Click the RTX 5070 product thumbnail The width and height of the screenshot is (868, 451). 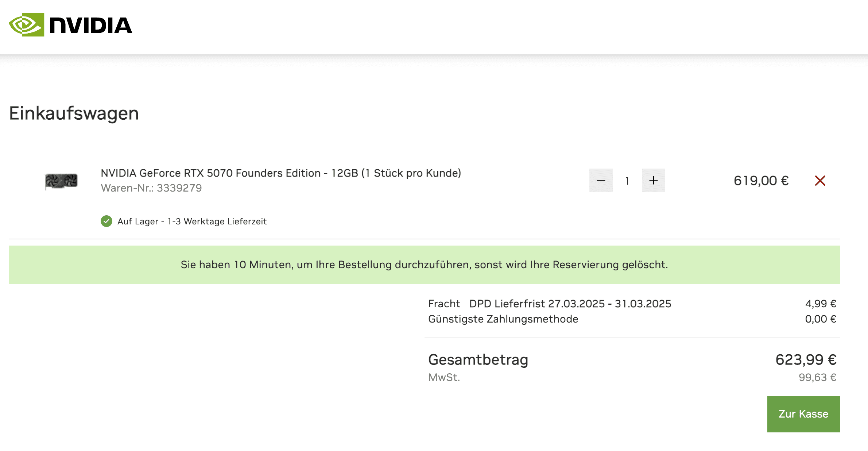click(x=61, y=181)
